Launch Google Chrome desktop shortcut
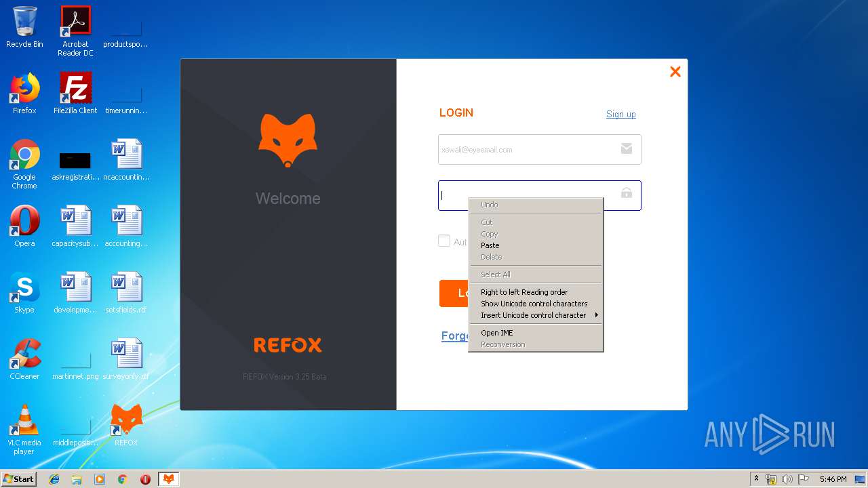868x488 pixels. [x=24, y=164]
